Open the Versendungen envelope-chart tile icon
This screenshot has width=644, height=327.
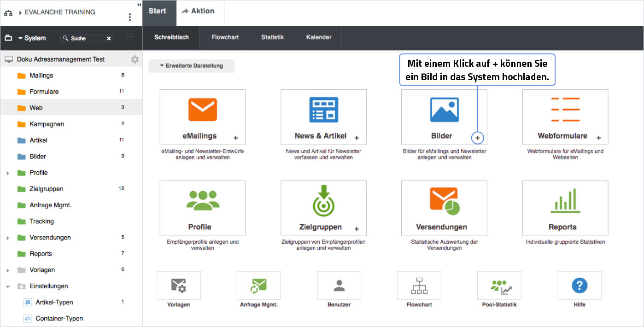pyautogui.click(x=444, y=201)
